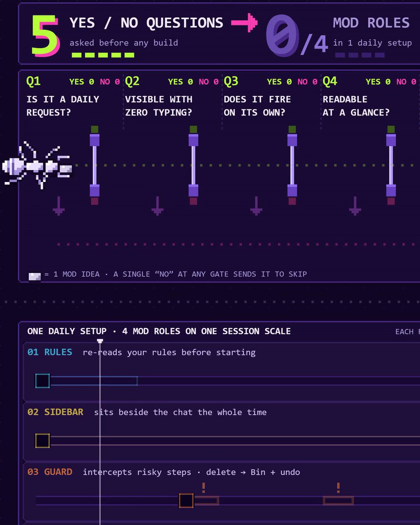Click the GUARD track orange square block
Viewport: 420px width, 525px height.
186,500
